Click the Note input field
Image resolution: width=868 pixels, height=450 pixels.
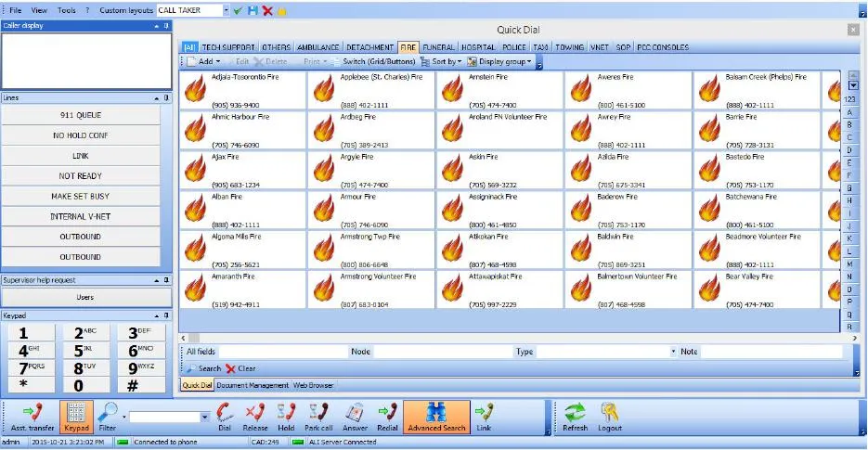(771, 352)
